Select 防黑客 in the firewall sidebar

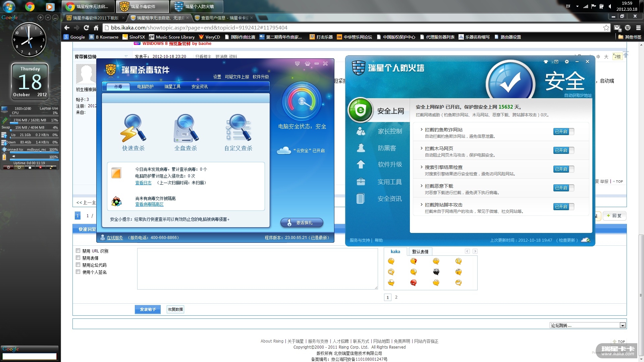[387, 148]
